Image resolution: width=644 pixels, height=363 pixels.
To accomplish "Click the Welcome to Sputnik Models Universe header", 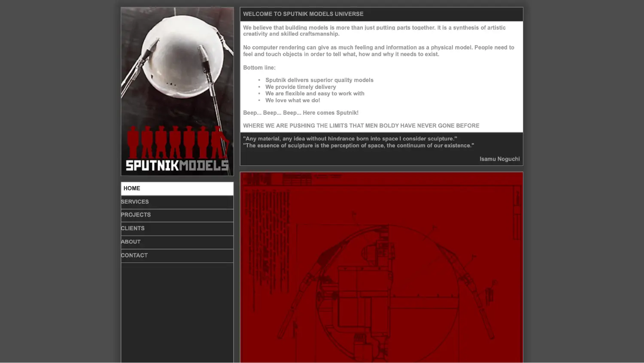I will pyautogui.click(x=303, y=14).
